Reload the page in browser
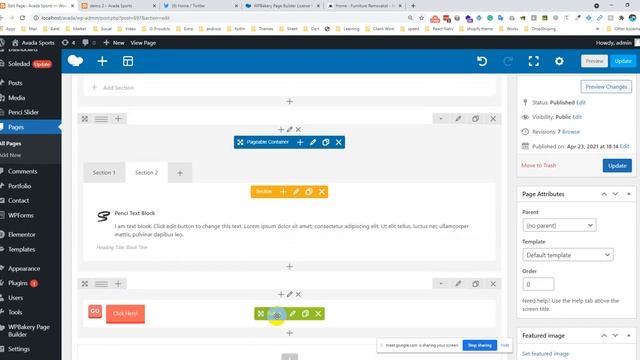The image size is (640, 360). tap(22, 18)
